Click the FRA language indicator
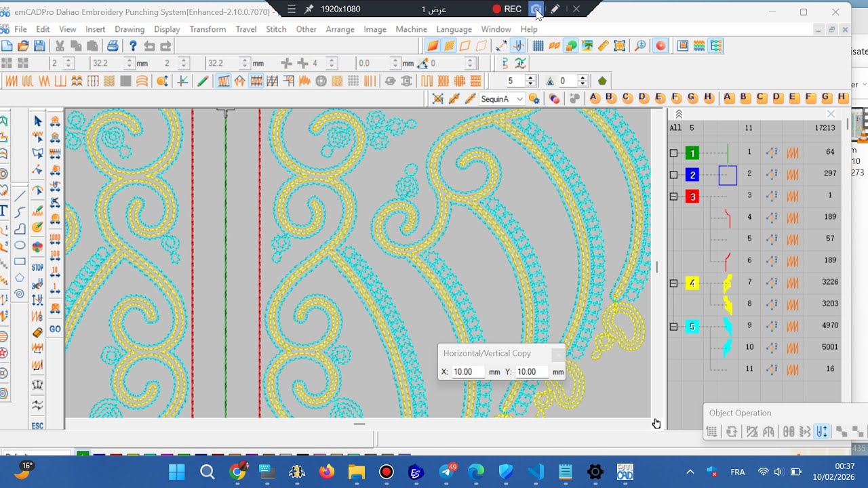The height and width of the screenshot is (488, 868). coord(738,472)
